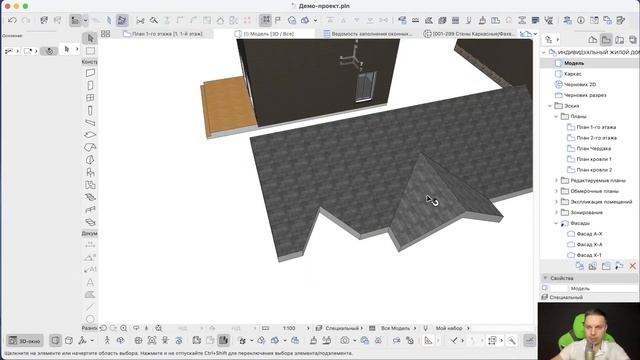The image size is (640, 360).
Task: Click the scissors Trim icon in toolbar
Action: coord(140,20)
